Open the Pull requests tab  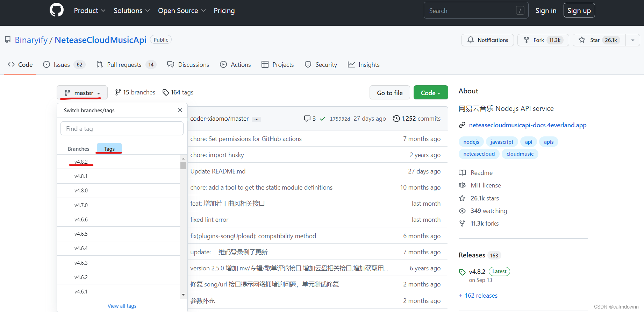coord(126,65)
